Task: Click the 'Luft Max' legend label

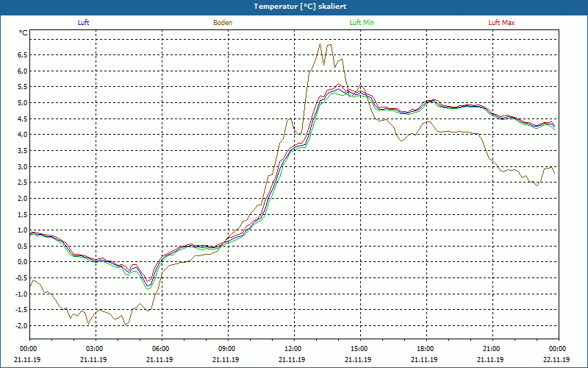Action: coord(501,23)
